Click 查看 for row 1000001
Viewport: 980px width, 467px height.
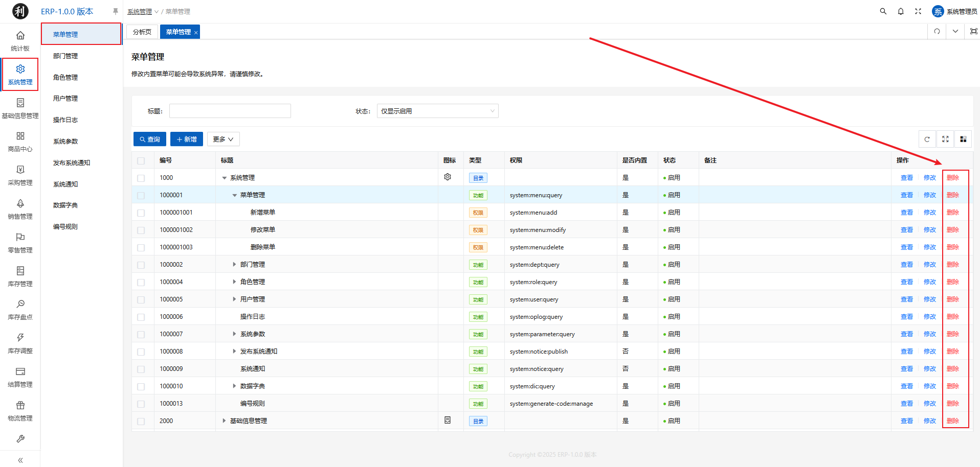[907, 195]
